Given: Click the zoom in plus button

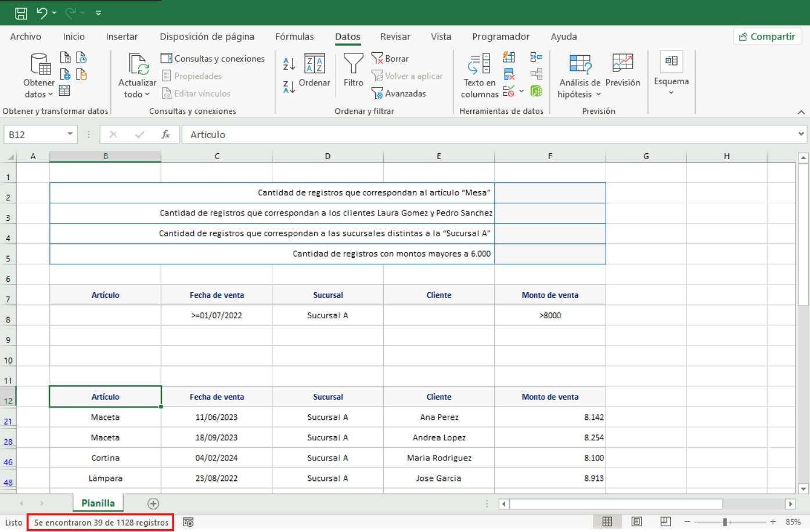Looking at the screenshot, I should coord(773,522).
